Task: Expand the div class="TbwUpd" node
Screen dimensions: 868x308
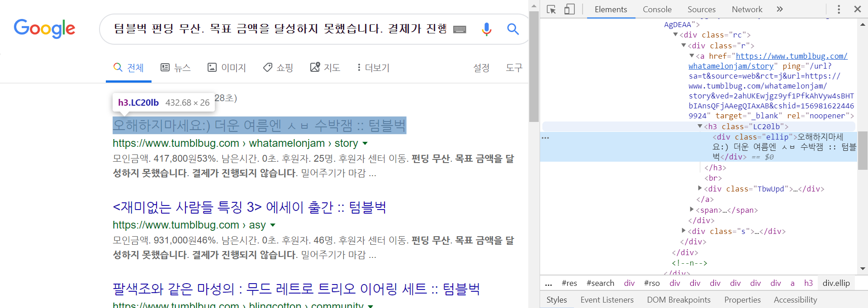Action: coord(700,188)
